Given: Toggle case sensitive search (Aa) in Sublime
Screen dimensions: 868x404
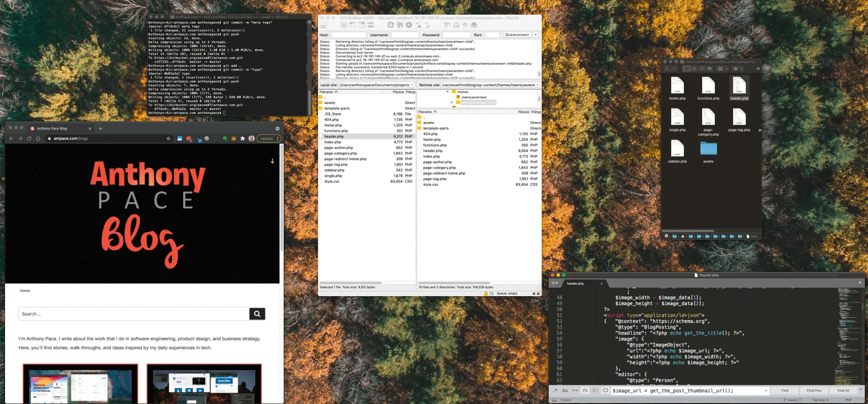Looking at the screenshot, I should 565,391.
